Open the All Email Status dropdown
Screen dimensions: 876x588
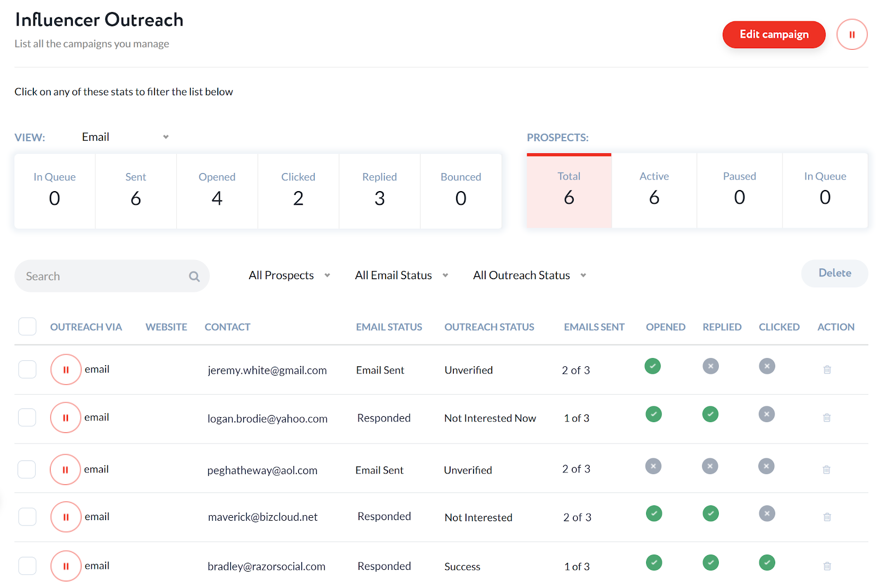coord(401,275)
